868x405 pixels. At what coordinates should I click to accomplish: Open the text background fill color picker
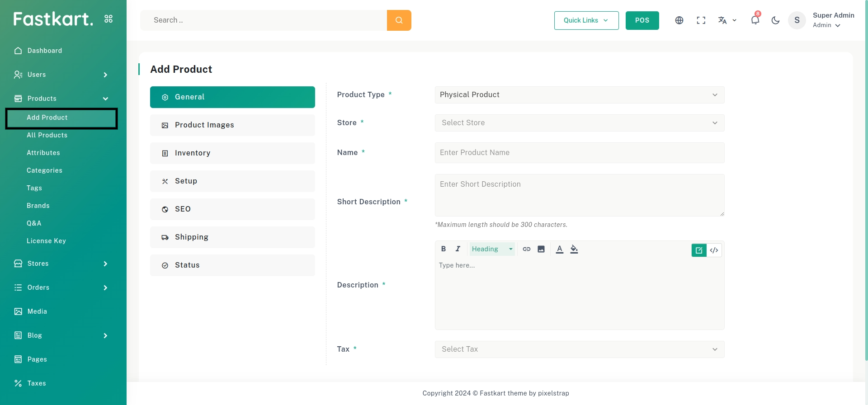pyautogui.click(x=574, y=249)
